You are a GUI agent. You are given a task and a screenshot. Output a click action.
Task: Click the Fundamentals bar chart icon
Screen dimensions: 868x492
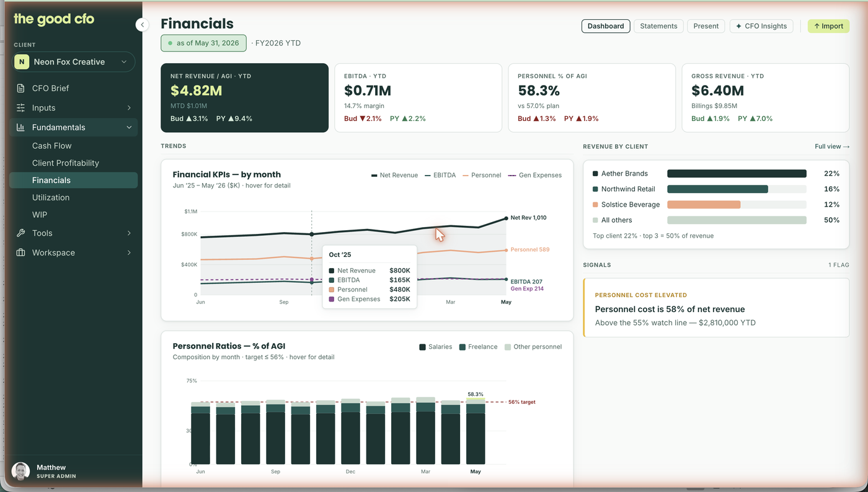pos(21,127)
